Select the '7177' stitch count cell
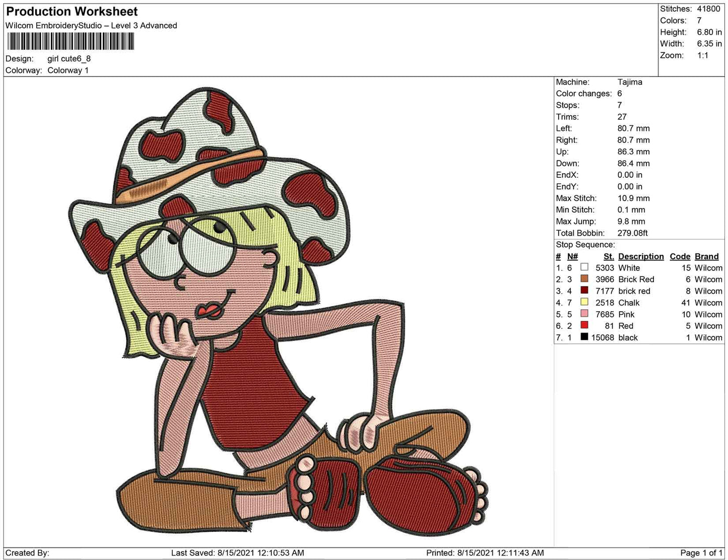This screenshot has width=728, height=560. point(605,291)
